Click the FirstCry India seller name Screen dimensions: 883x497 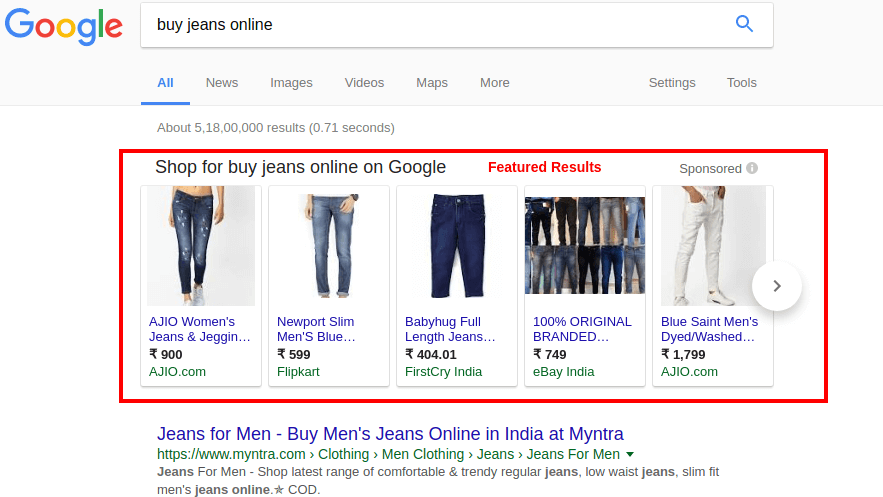[443, 372]
